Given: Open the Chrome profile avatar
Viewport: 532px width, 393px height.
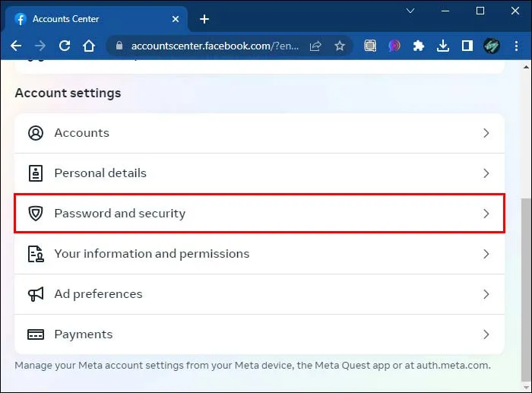Looking at the screenshot, I should click(491, 46).
